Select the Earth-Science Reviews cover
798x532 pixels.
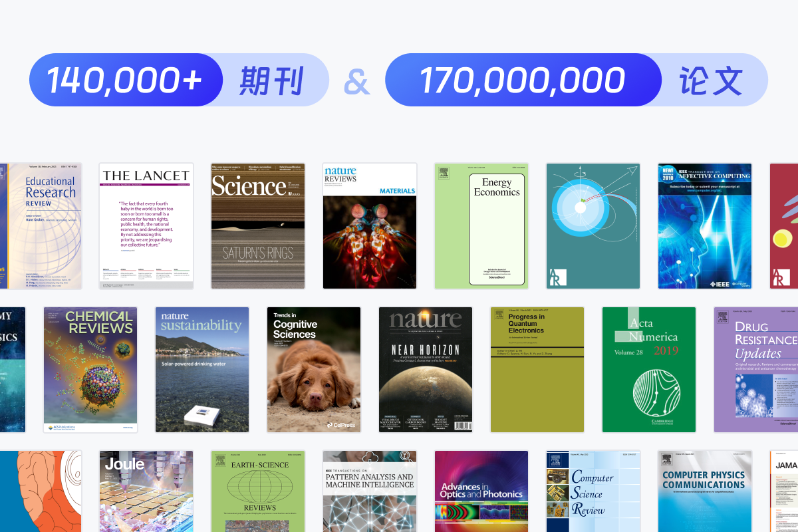click(x=258, y=492)
